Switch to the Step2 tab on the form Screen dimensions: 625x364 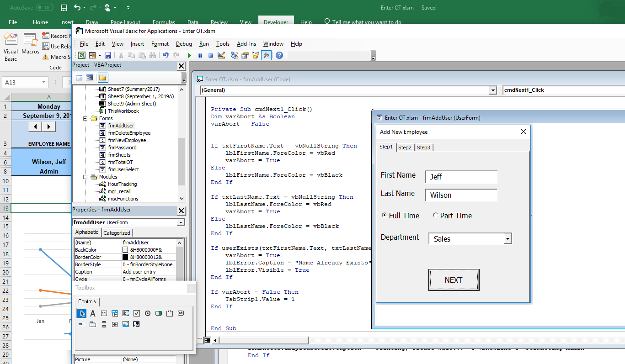pos(405,148)
